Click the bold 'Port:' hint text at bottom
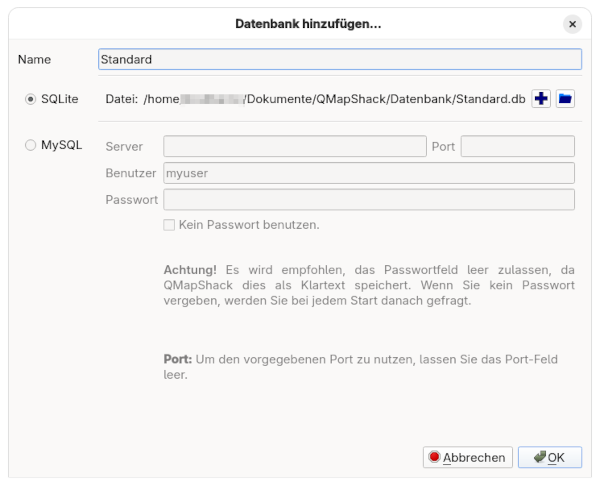 pos(179,360)
